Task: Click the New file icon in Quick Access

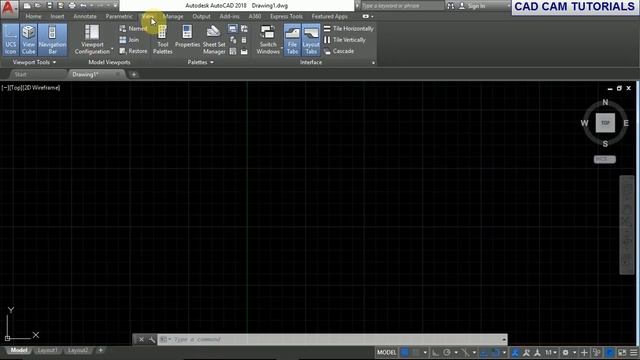Action: pyautogui.click(x=27, y=6)
